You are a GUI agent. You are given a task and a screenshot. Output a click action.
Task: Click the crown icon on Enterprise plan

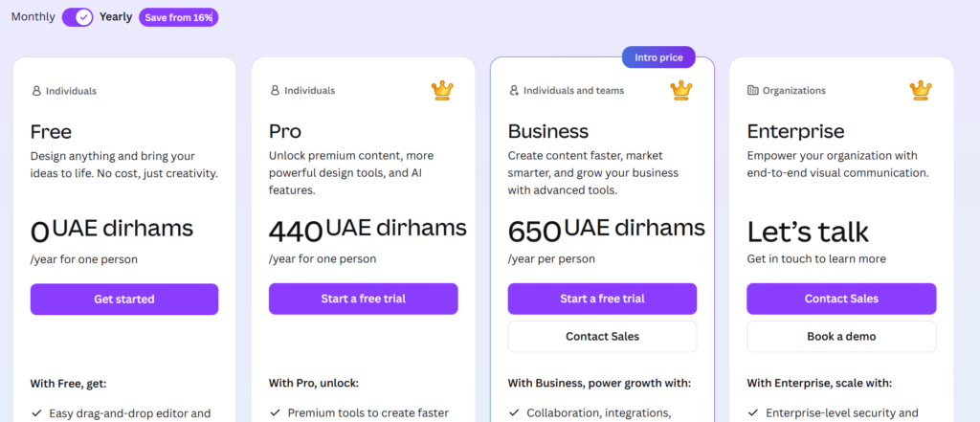click(920, 90)
